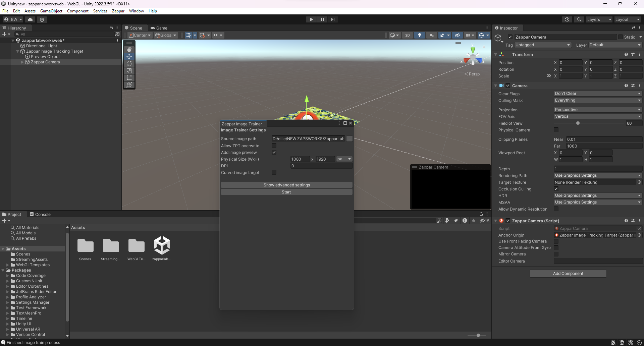Collapse Zappar Image Tracking Target in Hierarchy
Viewport: 644px width, 346px height.
pyautogui.click(x=18, y=51)
